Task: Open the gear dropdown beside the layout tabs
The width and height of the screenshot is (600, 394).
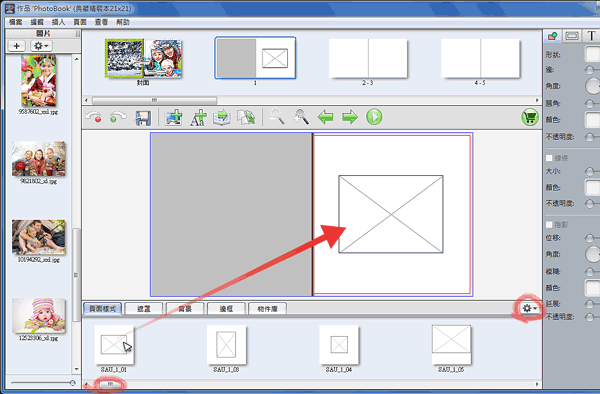Action: click(x=530, y=308)
